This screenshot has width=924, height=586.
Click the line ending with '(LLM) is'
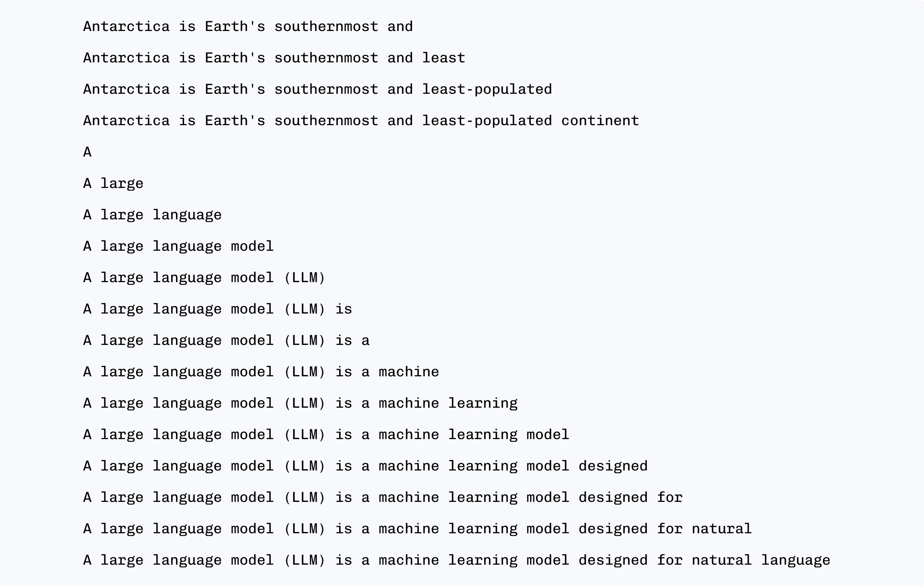tap(218, 309)
